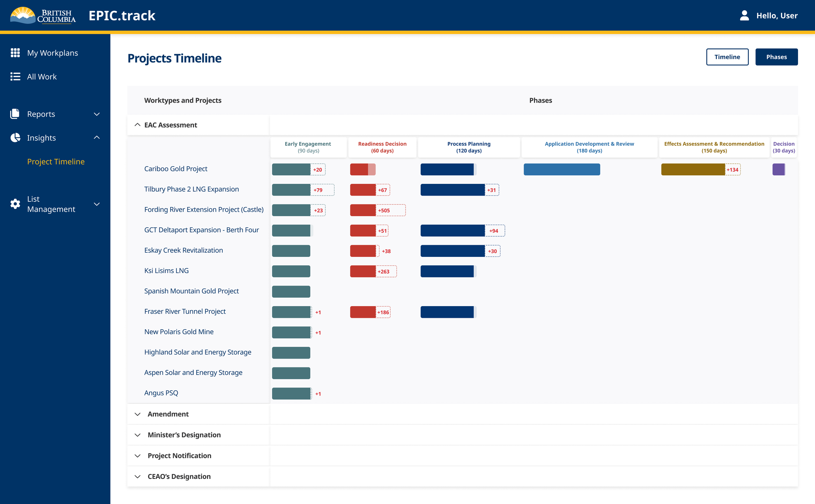Open Project Timeline in sidebar
Viewport: 815px width, 504px height.
tap(56, 162)
